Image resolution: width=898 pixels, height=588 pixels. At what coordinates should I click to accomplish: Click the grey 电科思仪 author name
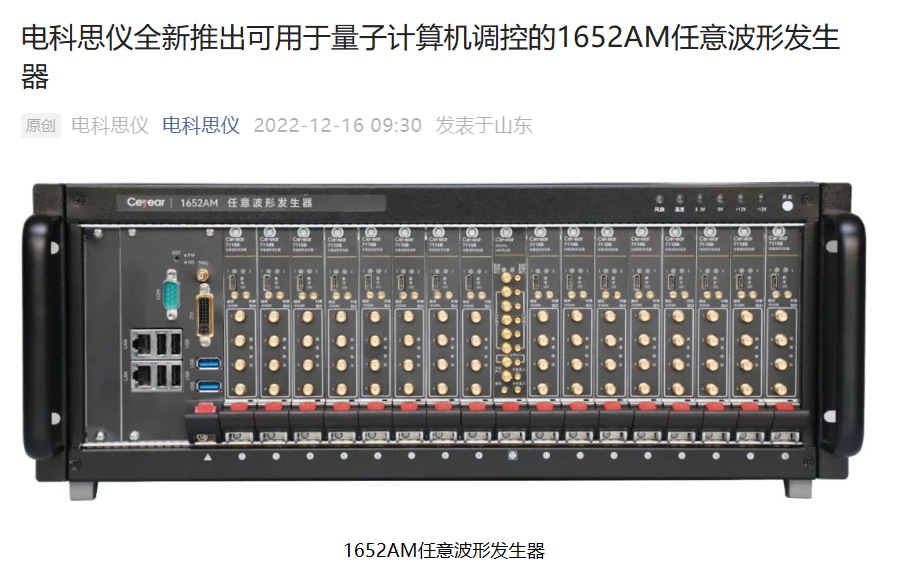110,125
